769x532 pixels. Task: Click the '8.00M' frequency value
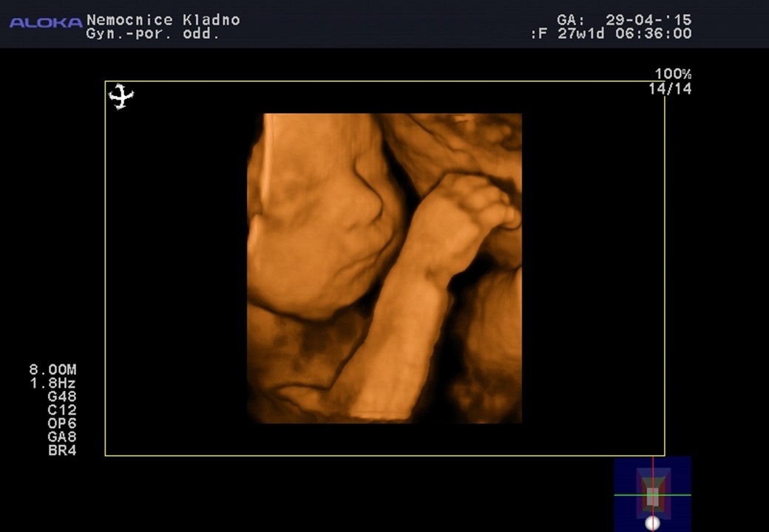(53, 369)
